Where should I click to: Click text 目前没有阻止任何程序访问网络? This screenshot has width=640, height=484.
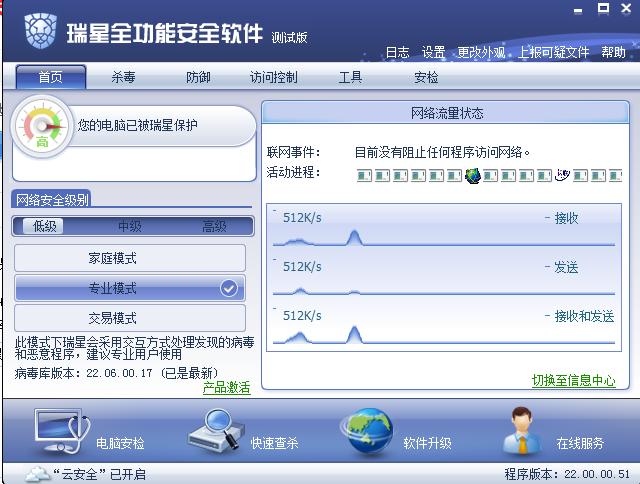pos(442,152)
